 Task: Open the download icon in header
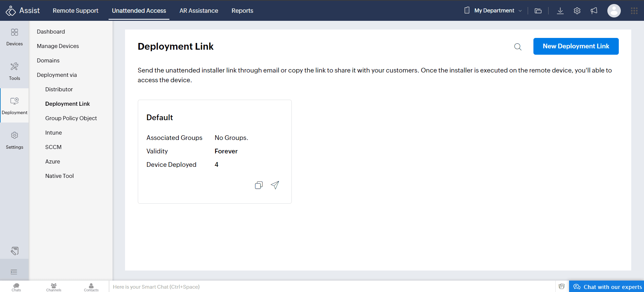[560, 11]
